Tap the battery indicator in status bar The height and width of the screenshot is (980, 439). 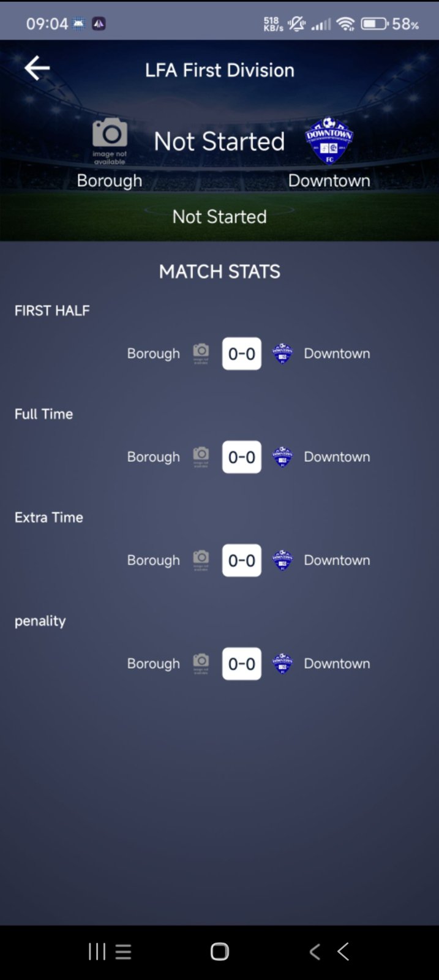point(373,24)
